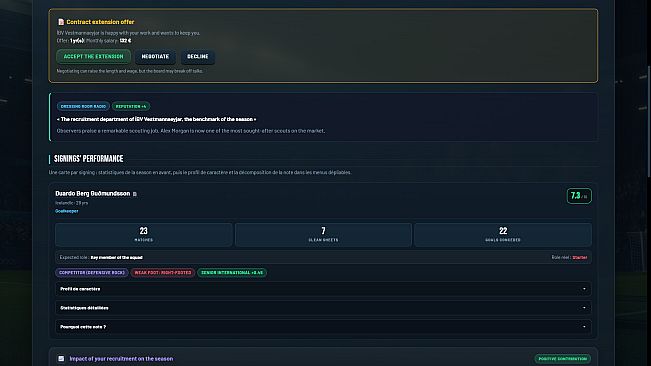Image resolution: width=651 pixels, height=366 pixels.
Task: Expand the Statistiques détaillées section
Action: pyautogui.click(x=323, y=308)
